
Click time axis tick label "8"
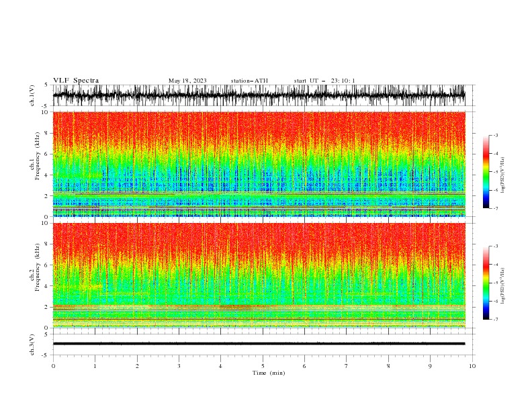point(388,366)
